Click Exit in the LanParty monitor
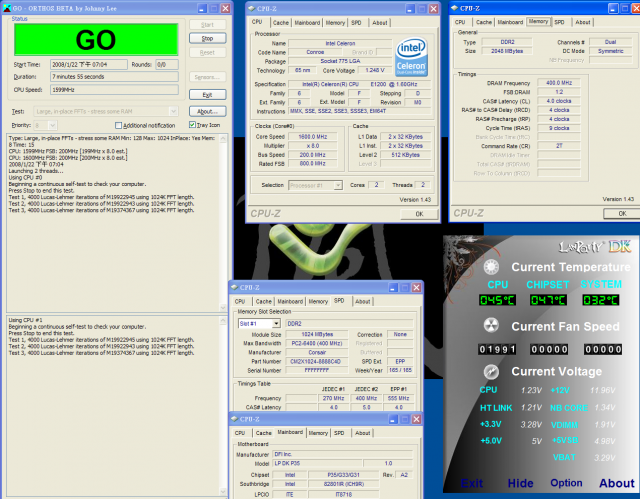 (472, 483)
